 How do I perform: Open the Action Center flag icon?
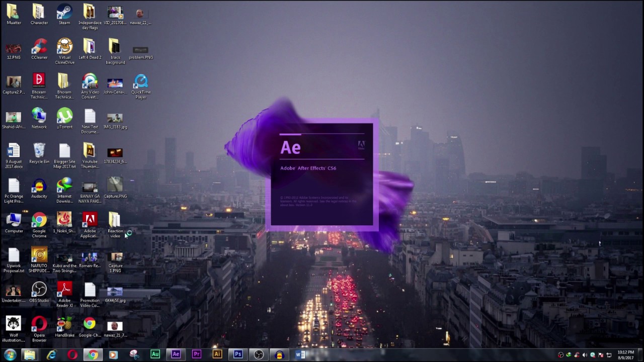coord(601,355)
